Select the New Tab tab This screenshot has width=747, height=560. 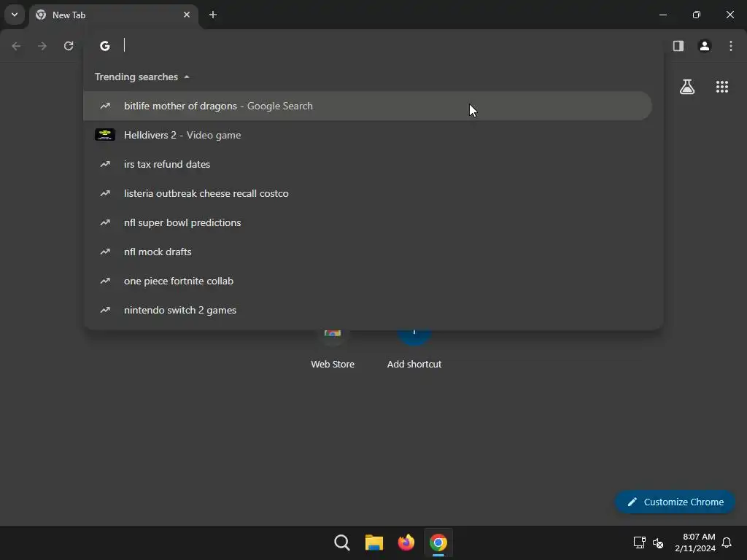coord(115,15)
